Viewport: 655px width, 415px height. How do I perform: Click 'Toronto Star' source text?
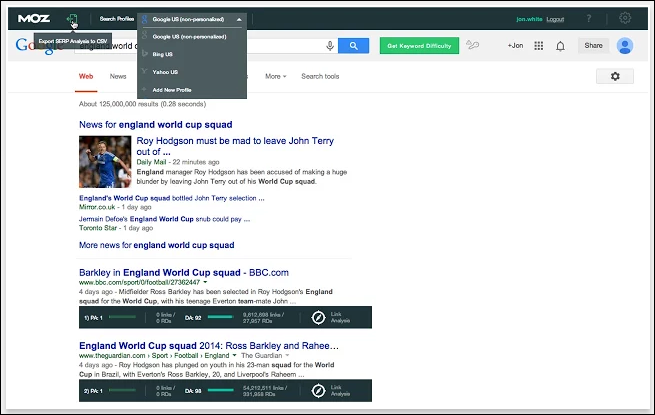click(x=98, y=228)
